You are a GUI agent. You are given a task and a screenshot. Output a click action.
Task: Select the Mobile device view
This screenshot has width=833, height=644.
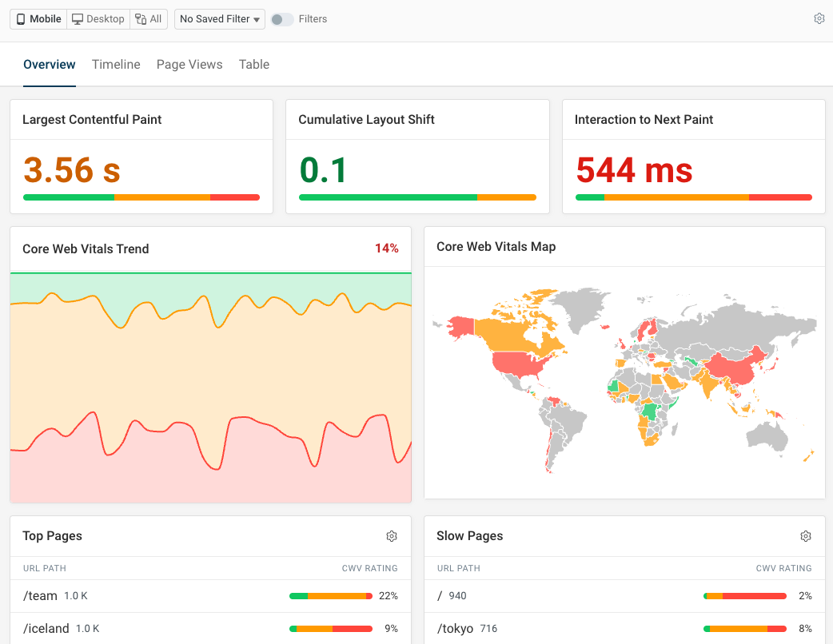coord(38,19)
